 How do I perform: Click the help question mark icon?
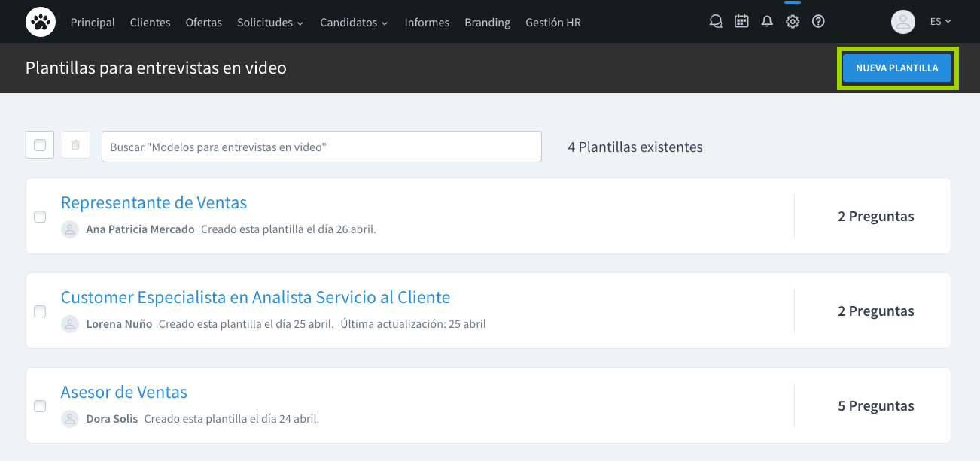(x=818, y=22)
